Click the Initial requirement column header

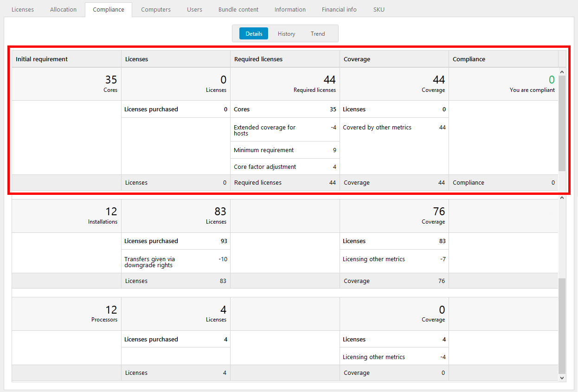(66, 59)
